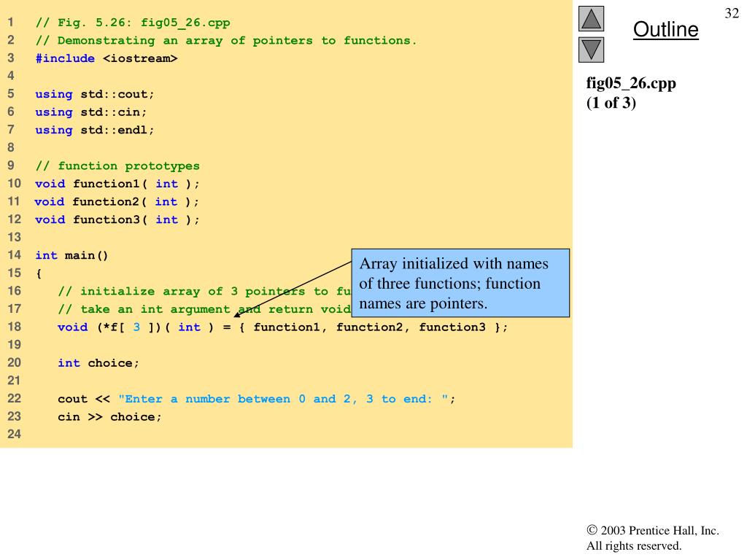
Task: Click the "© 2003 Prentice Hall, Inc." copyright text
Action: pos(653,531)
